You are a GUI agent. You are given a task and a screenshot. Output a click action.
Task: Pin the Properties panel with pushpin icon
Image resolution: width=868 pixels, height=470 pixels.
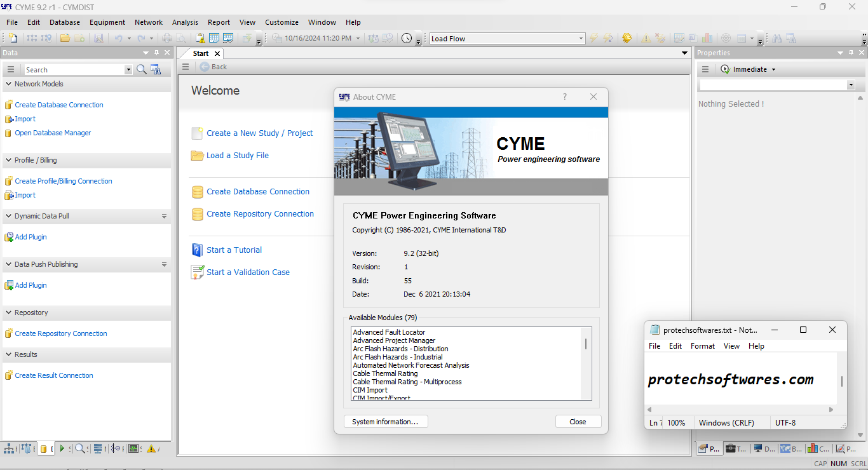(x=851, y=53)
